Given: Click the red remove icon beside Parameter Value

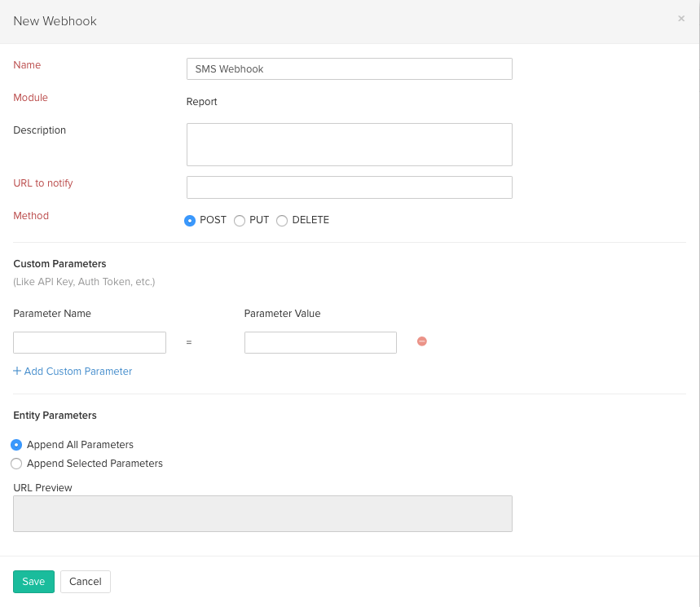Looking at the screenshot, I should pos(422,341).
